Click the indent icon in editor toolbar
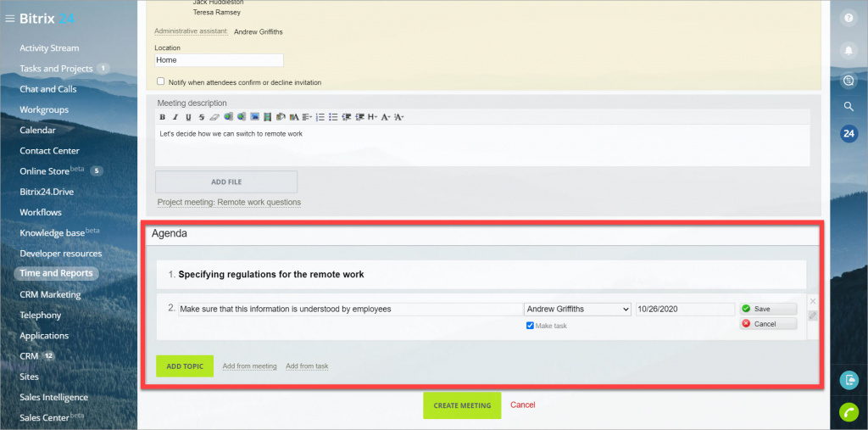The height and width of the screenshot is (430, 868). tap(359, 117)
